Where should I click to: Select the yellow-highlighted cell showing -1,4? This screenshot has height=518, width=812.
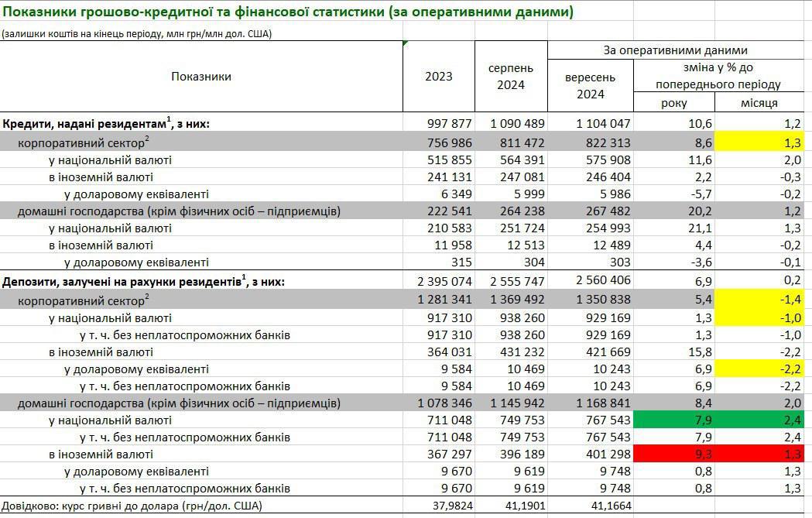tap(762, 299)
